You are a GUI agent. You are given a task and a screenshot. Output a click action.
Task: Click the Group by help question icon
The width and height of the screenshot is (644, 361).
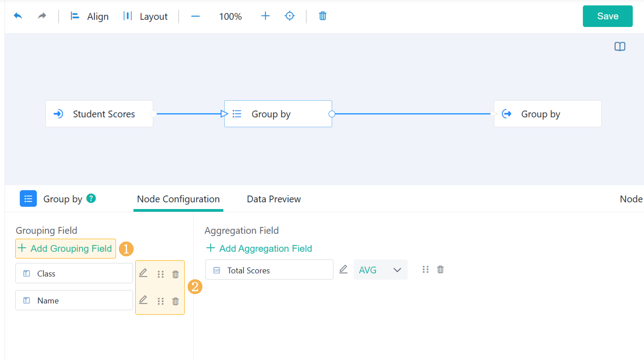coord(91,199)
